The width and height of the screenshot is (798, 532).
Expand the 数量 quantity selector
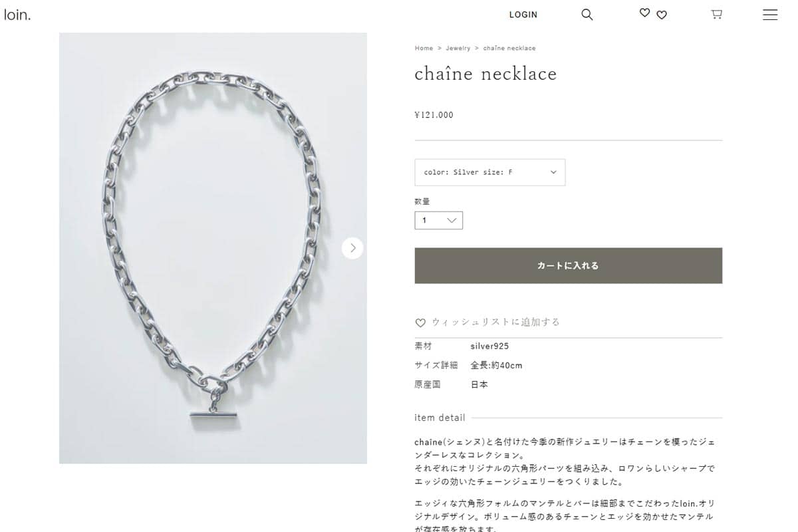click(439, 220)
